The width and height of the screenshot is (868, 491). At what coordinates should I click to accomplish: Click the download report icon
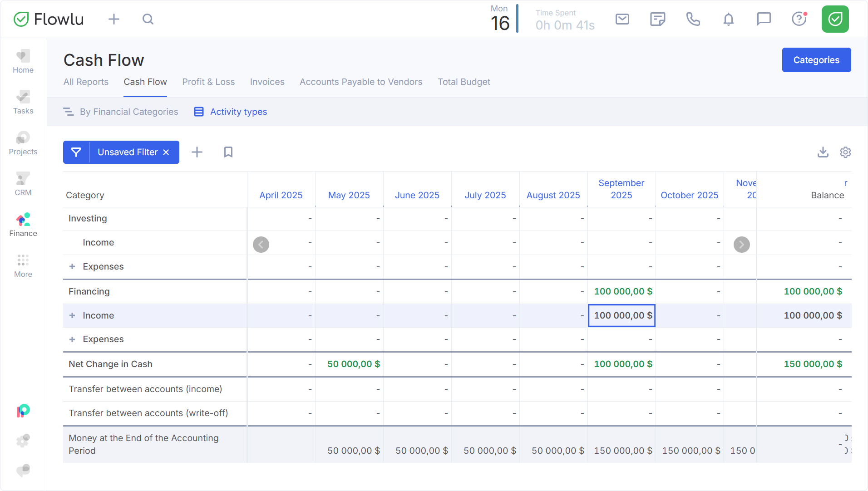click(x=823, y=152)
